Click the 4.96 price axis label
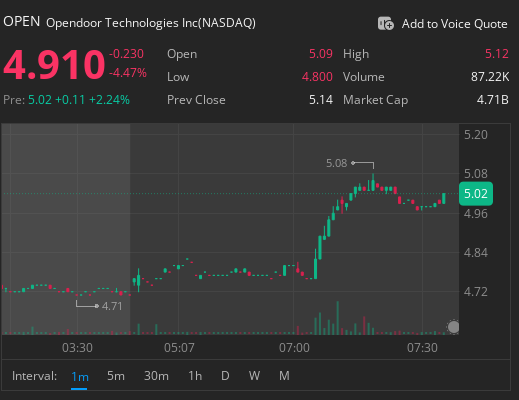The image size is (519, 400). click(x=476, y=214)
